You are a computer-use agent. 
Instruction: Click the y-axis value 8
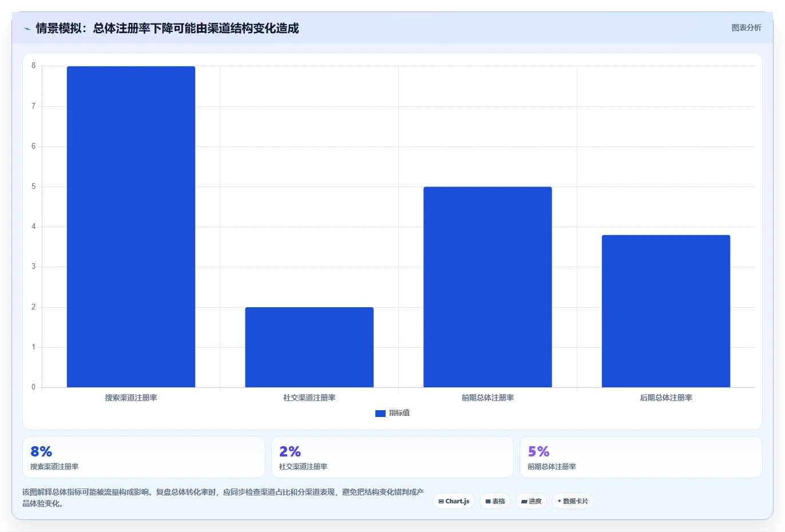[x=33, y=66]
